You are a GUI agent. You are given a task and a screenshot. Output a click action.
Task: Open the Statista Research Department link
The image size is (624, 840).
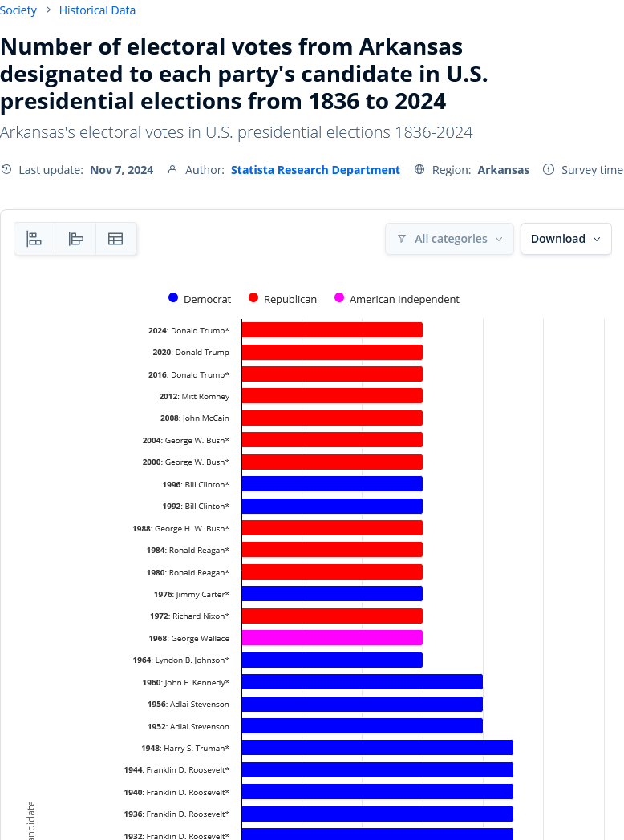click(315, 170)
